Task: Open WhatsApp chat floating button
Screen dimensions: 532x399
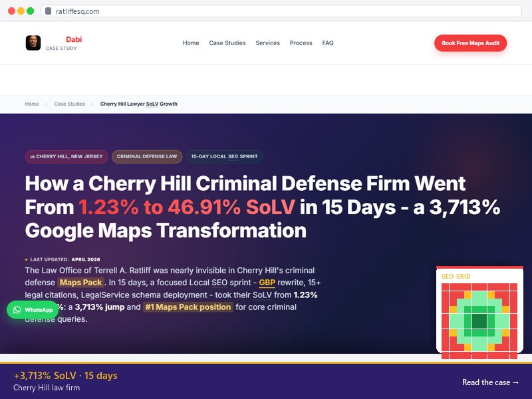Action: coord(33,309)
